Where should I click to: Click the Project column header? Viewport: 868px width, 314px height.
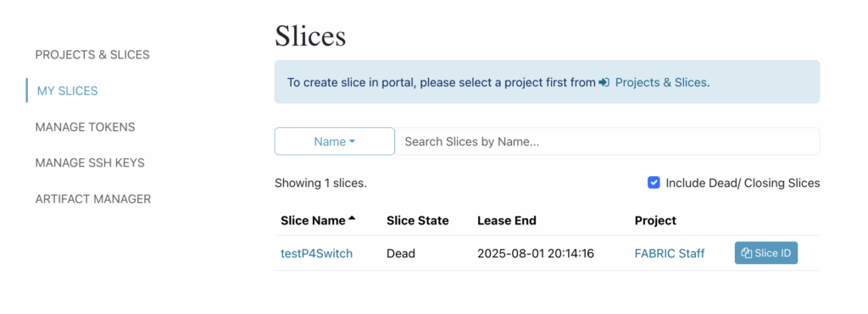click(x=655, y=221)
